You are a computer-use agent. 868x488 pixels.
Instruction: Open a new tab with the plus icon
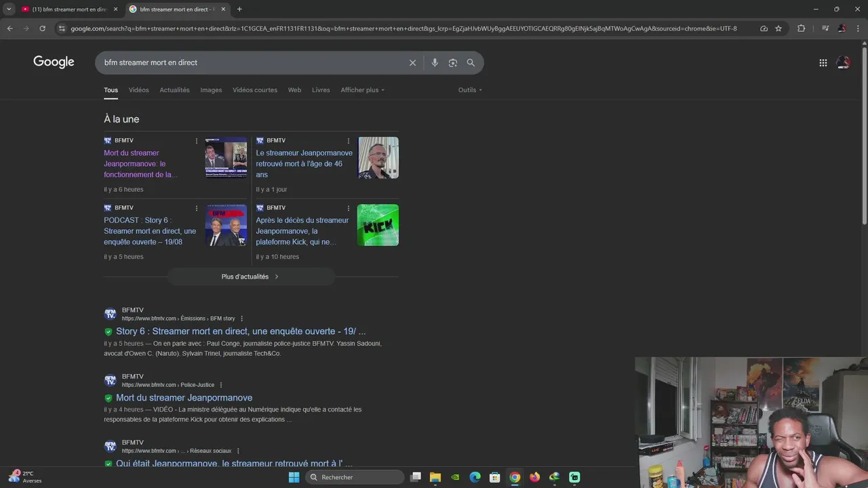pos(239,9)
